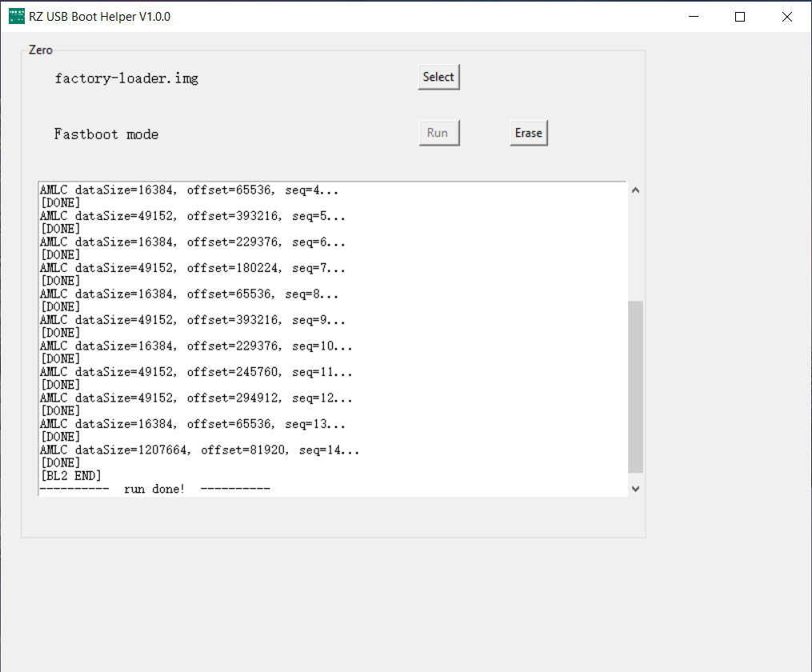Image resolution: width=812 pixels, height=672 pixels.
Task: Click the Zero group box label
Action: (x=41, y=50)
